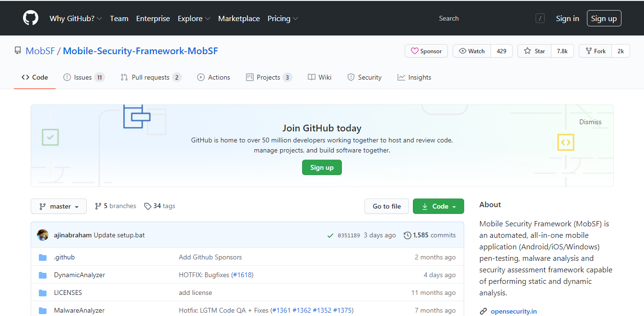The width and height of the screenshot is (644, 316).
Task: Click the GitHub octocat logo
Action: click(x=31, y=18)
